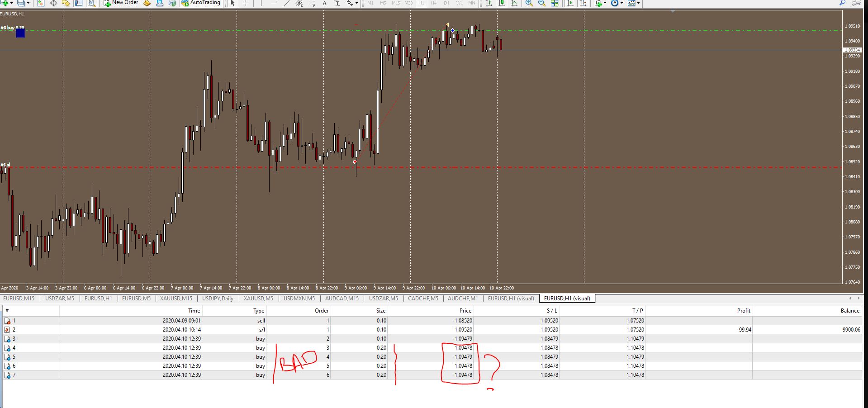Select the equidistant channel tool

click(299, 3)
